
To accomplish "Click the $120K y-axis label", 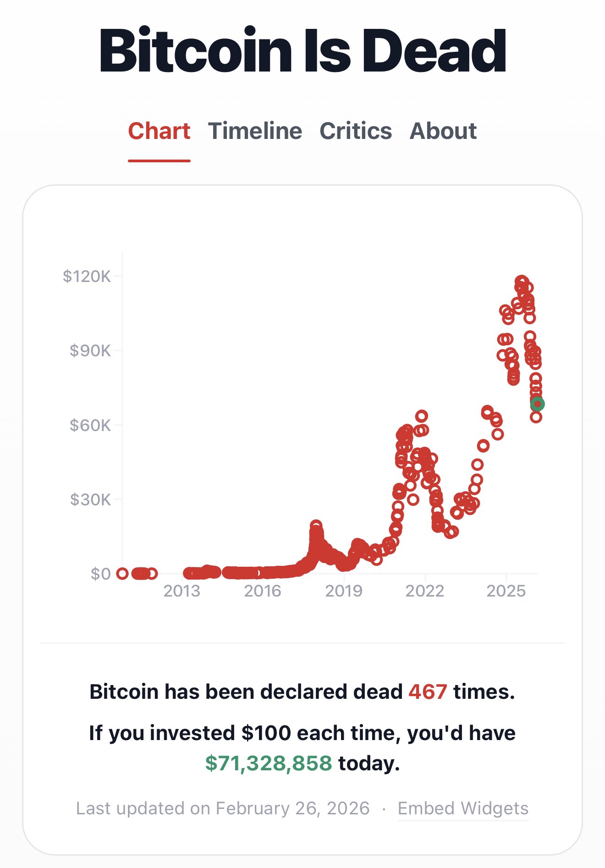I will click(87, 276).
